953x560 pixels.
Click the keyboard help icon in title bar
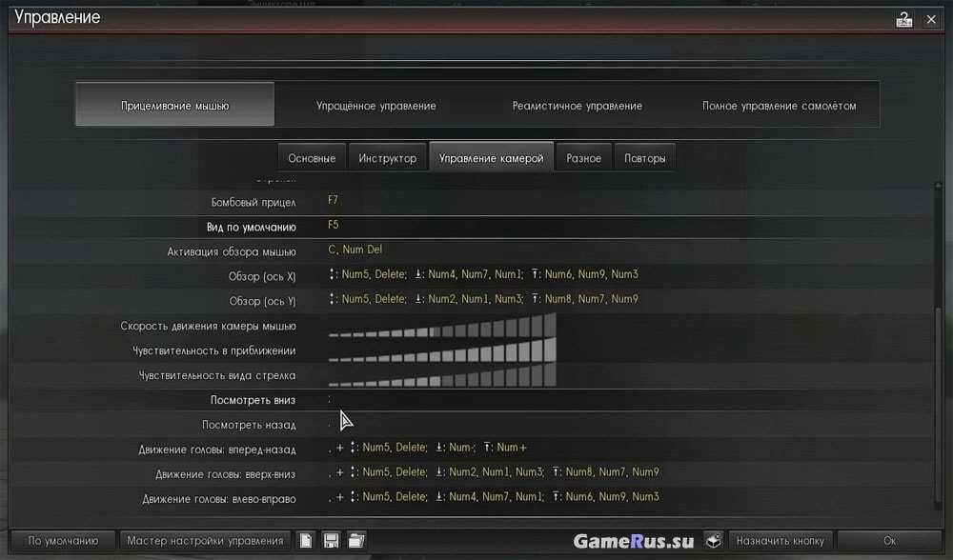point(902,19)
